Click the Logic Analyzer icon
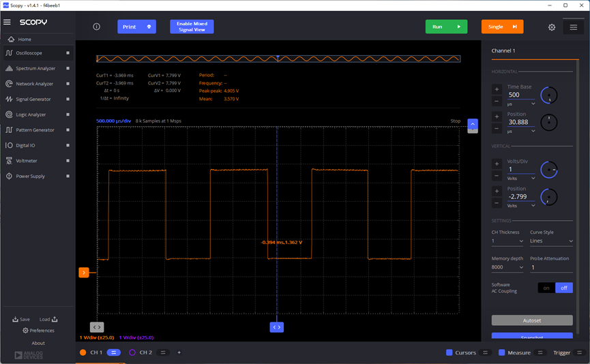The height and width of the screenshot is (364, 590). (9, 115)
